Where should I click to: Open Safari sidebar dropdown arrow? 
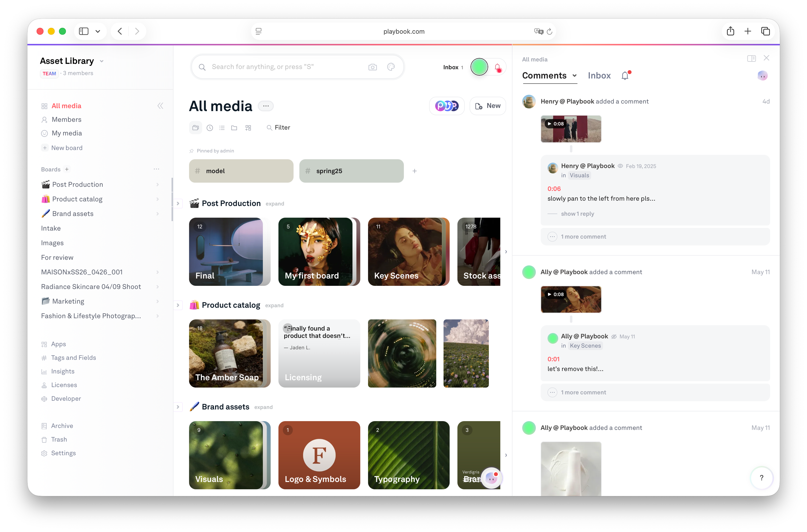[98, 31]
